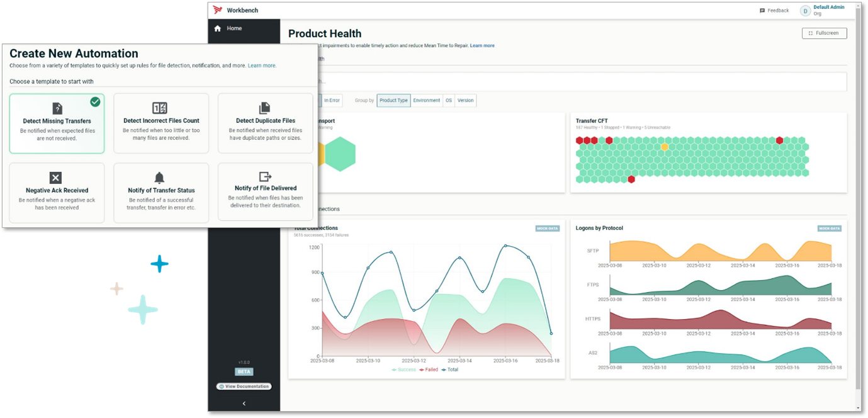Click the Detect Missing Transfers file icon
This screenshot has width=868, height=418.
coord(57,108)
